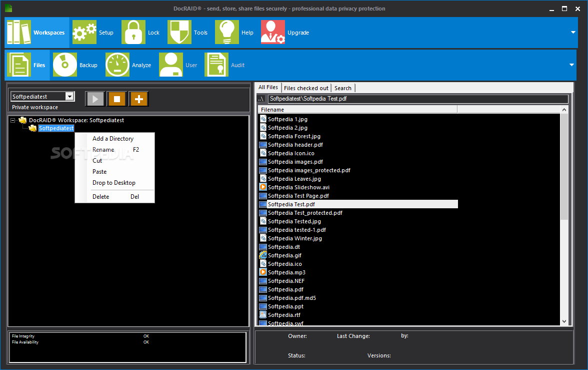588x370 pixels.
Task: Click the Softpediatest folder icon in tree
Action: [x=33, y=129]
